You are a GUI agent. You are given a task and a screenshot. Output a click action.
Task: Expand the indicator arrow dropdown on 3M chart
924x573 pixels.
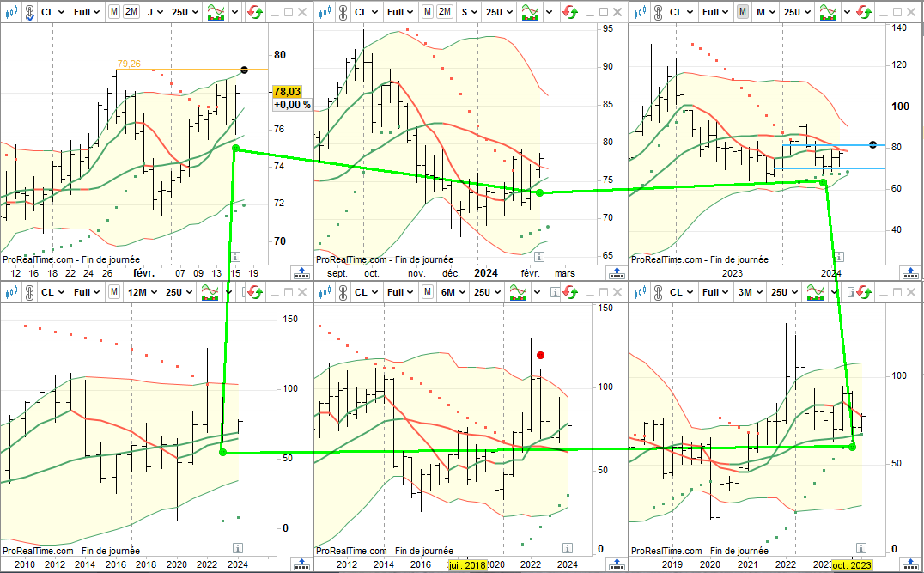[x=835, y=292]
